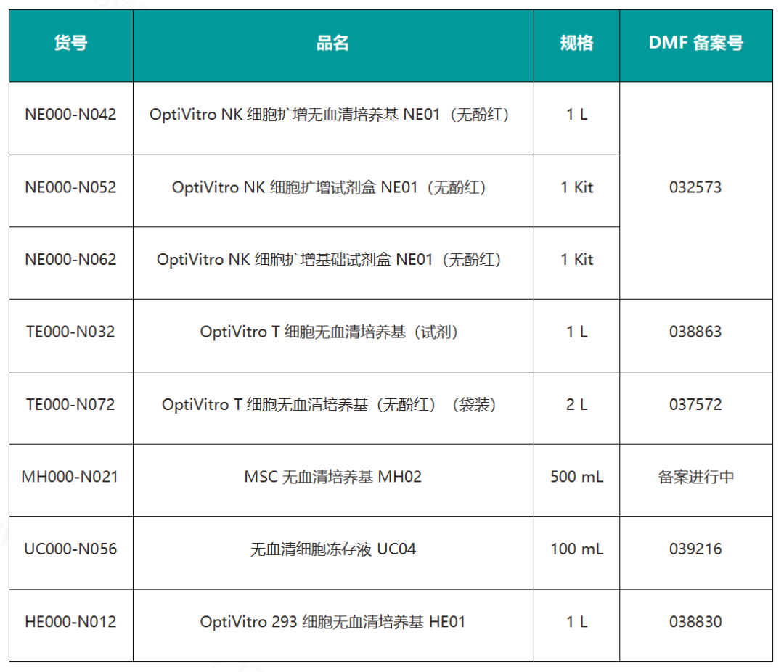Click OptiVitro T 细胞无血清培养基（无酚红）（袋装）name
Screen dimensions: 784x672
[x=330, y=404]
